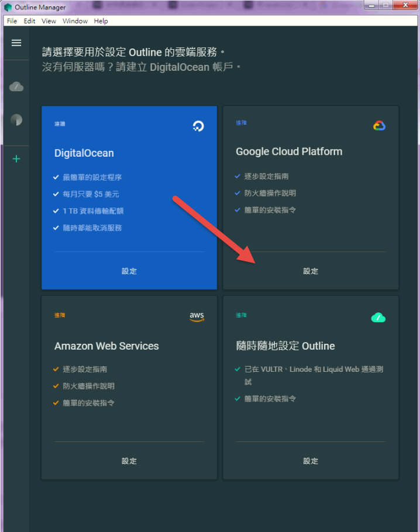Click the DigitalOcean logo icon
The height and width of the screenshot is (532, 420).
tap(198, 126)
